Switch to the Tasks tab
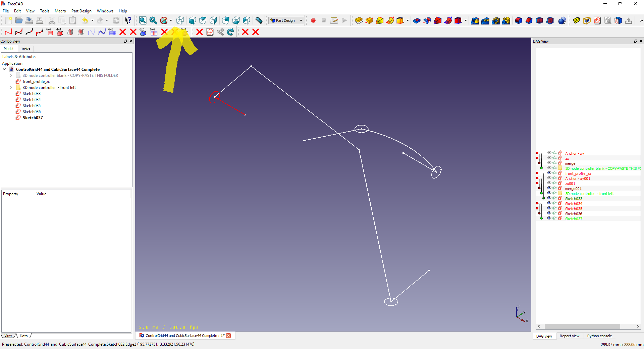Image resolution: width=644 pixels, height=349 pixels. pyautogui.click(x=25, y=49)
